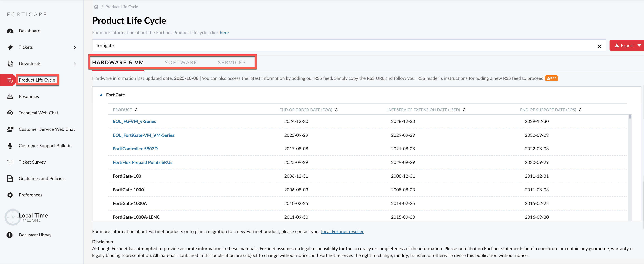The image size is (644, 264).
Task: Collapse the FortiGate group triangle
Action: click(x=101, y=95)
